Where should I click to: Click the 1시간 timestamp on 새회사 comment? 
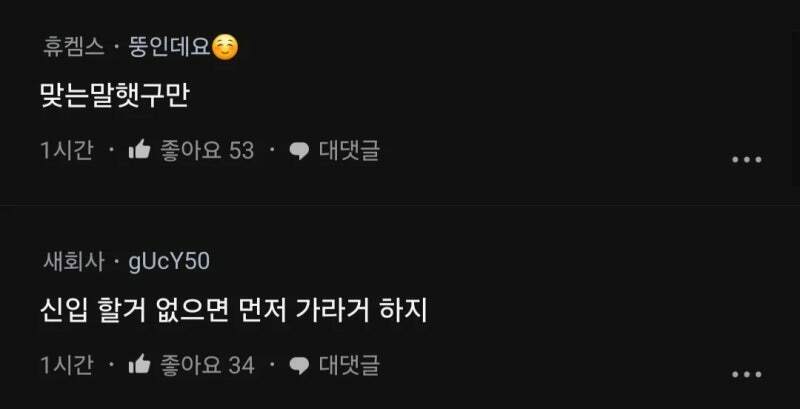pyautogui.click(x=67, y=365)
